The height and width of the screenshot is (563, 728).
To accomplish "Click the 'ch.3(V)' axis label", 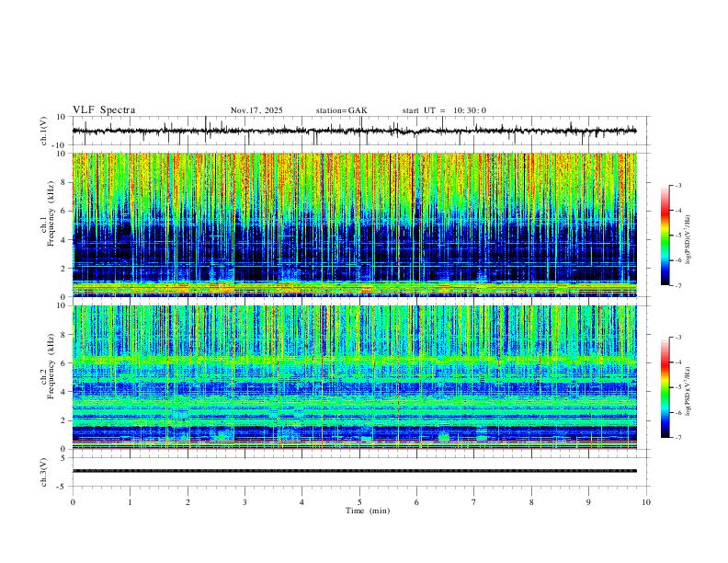I will (44, 473).
